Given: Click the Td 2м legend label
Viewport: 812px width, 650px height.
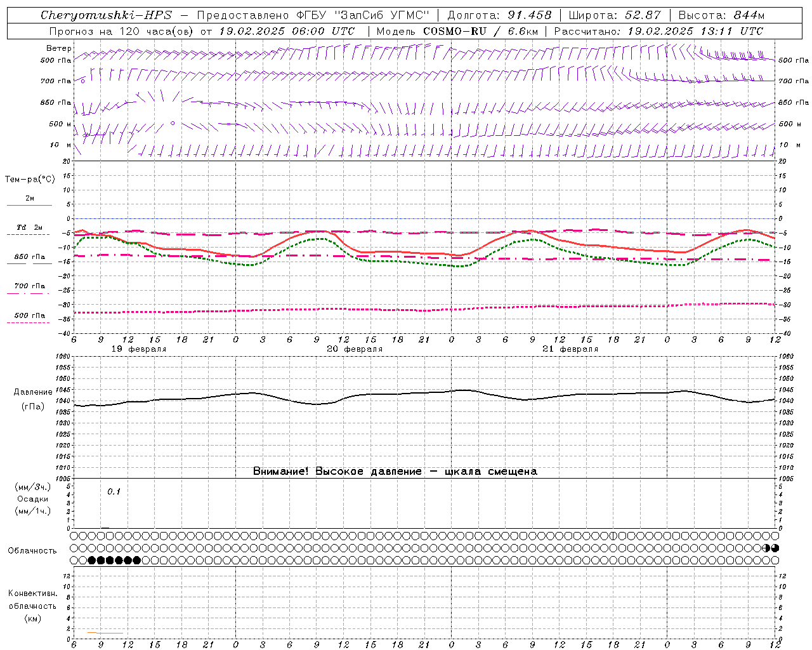Looking at the screenshot, I should click(30, 227).
